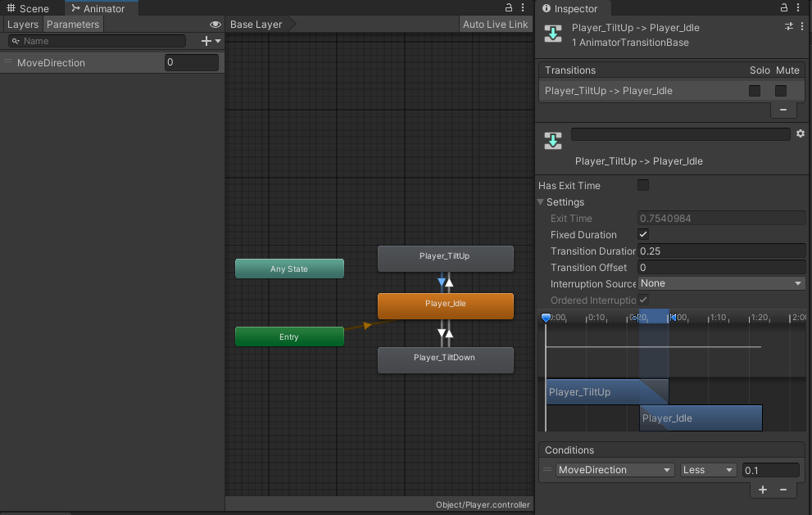Click the transition name text field
Viewport: 812px width, 515px height.
(681, 134)
